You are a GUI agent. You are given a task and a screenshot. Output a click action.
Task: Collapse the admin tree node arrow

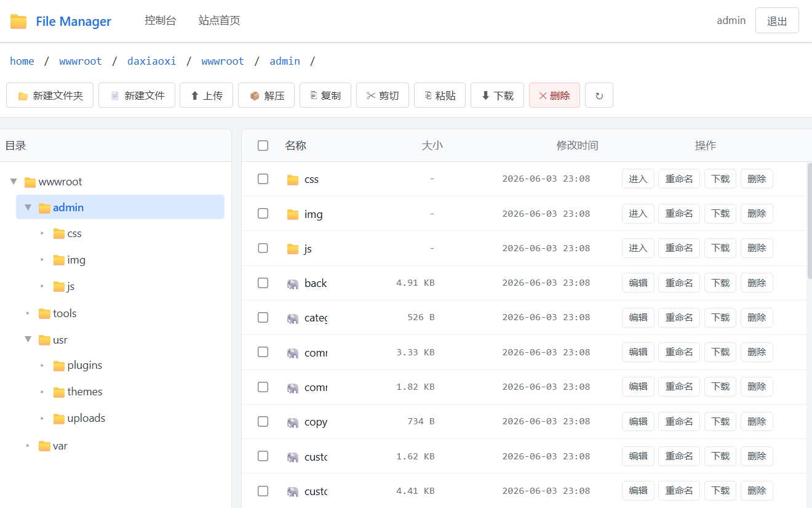28,208
